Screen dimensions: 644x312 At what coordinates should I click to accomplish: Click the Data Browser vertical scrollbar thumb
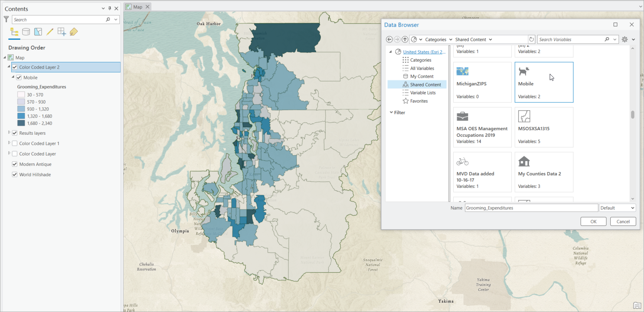tap(632, 114)
